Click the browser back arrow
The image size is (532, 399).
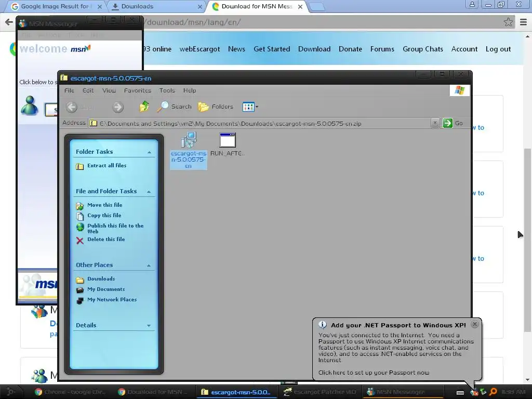9,22
